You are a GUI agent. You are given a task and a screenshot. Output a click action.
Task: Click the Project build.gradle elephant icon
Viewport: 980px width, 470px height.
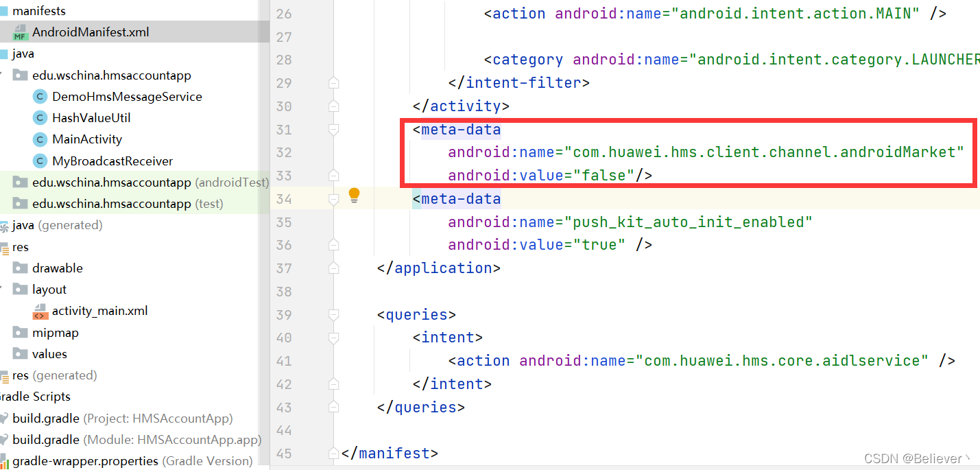pos(3,419)
